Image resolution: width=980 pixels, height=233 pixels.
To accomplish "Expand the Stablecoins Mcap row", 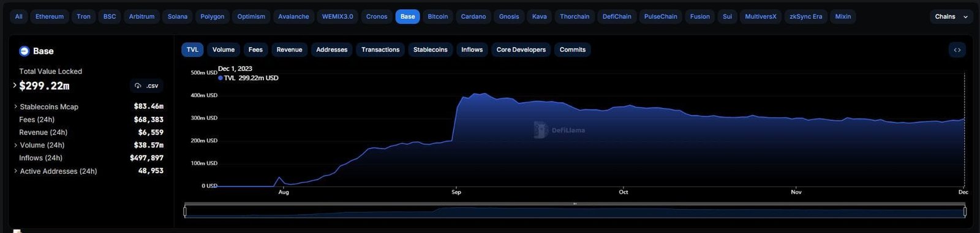I will click(15, 106).
